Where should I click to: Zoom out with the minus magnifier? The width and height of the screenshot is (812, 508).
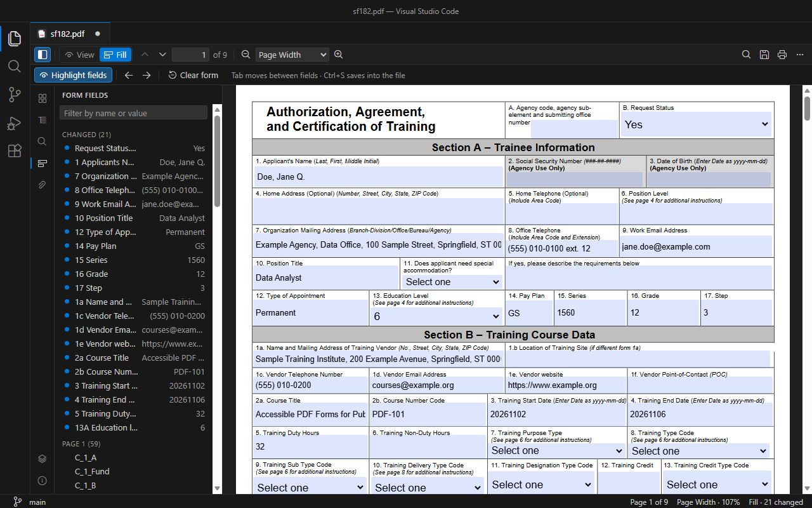pyautogui.click(x=246, y=55)
